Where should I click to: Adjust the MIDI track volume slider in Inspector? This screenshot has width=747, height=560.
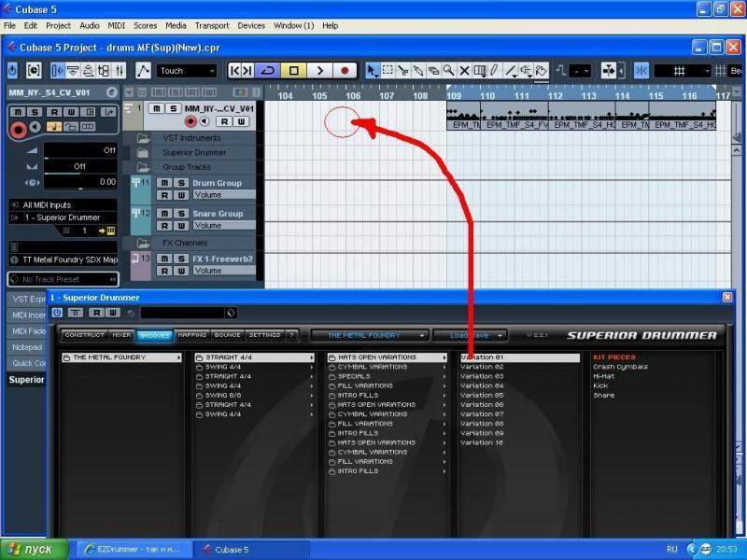click(80, 150)
